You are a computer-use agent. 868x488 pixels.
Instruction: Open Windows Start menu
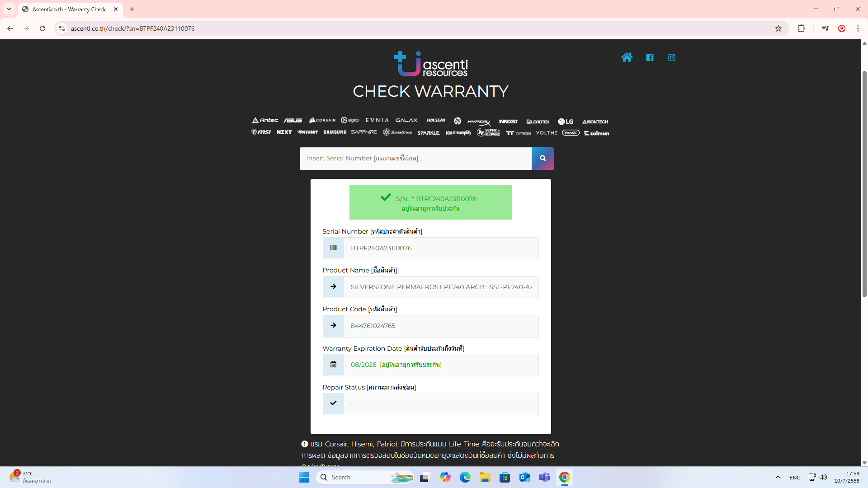point(304,477)
